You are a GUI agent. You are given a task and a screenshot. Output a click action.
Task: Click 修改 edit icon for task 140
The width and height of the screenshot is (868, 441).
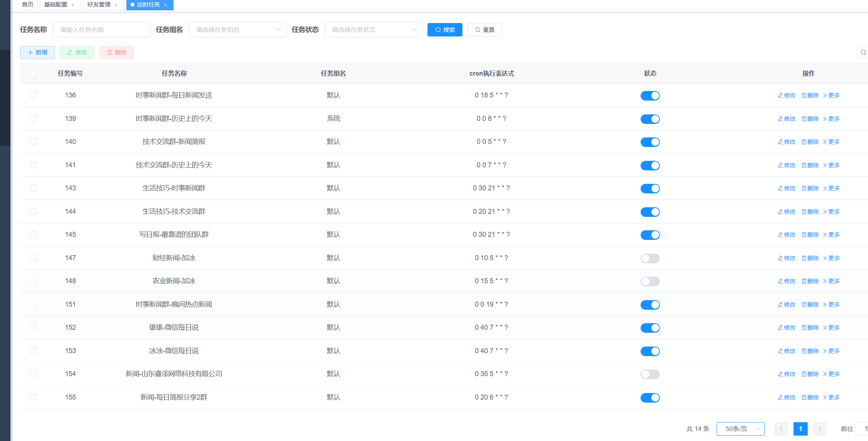click(x=787, y=142)
